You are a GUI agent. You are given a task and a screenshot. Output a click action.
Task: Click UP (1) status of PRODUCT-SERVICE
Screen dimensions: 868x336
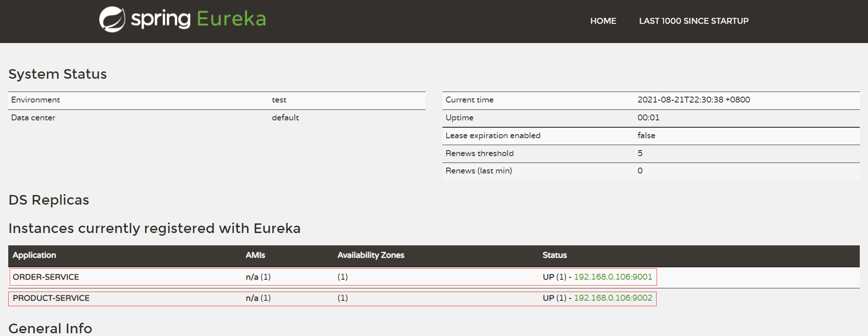pyautogui.click(x=555, y=298)
